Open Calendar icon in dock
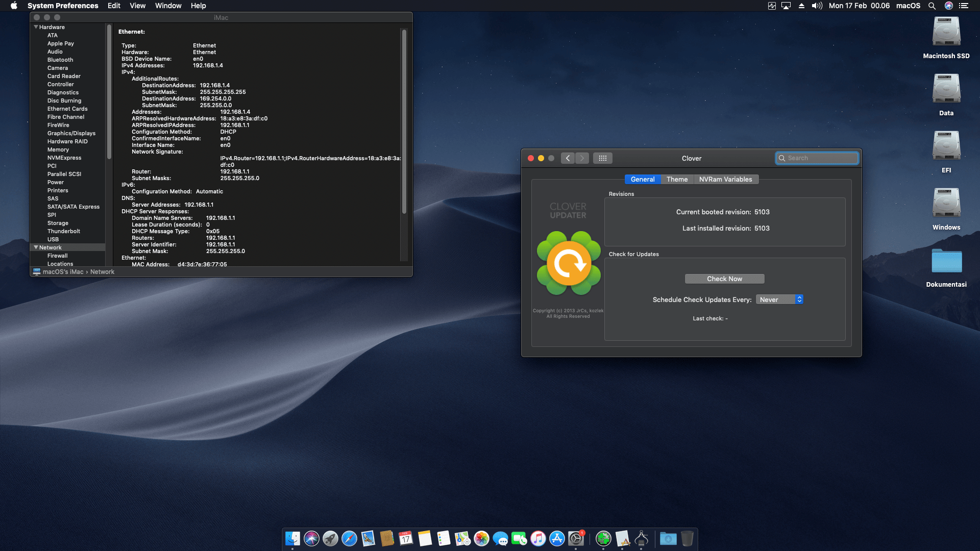Image resolution: width=980 pixels, height=551 pixels. tap(406, 538)
